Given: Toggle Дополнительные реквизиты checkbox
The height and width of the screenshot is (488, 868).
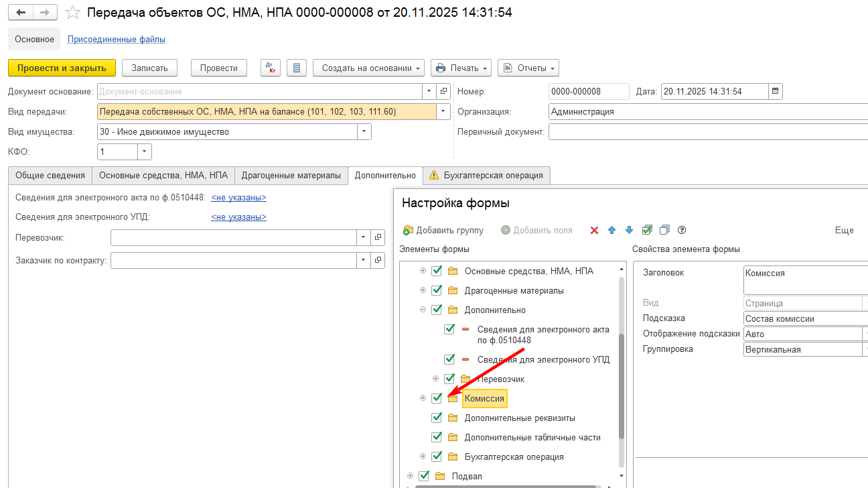Looking at the screenshot, I should (x=437, y=418).
